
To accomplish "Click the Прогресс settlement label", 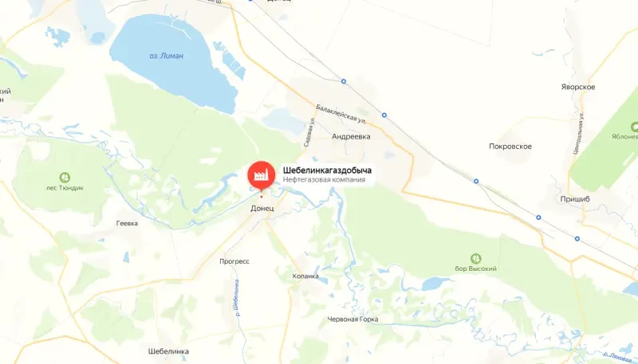I will point(234,261).
